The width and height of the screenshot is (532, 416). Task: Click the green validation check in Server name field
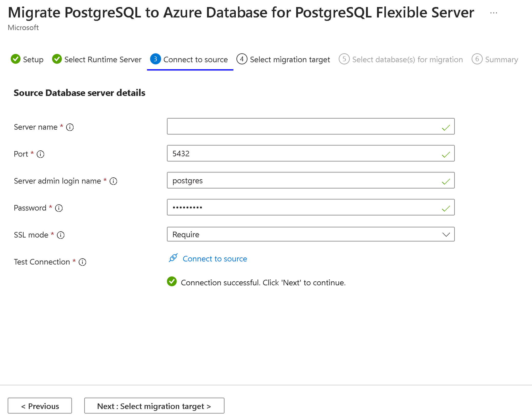(x=446, y=127)
